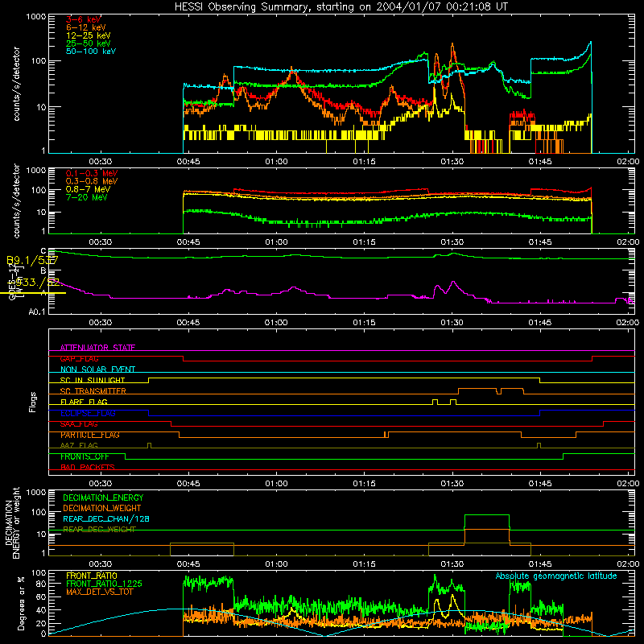The height and width of the screenshot is (644, 644).
Task: Select the 0.1-0.3 MeV legend label
Action: pyautogui.click(x=92, y=173)
